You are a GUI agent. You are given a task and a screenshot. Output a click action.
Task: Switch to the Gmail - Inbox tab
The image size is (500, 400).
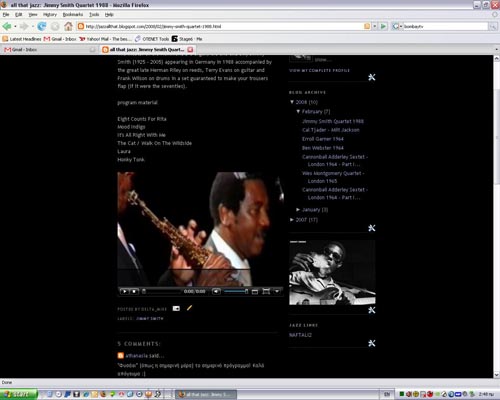tap(49, 50)
